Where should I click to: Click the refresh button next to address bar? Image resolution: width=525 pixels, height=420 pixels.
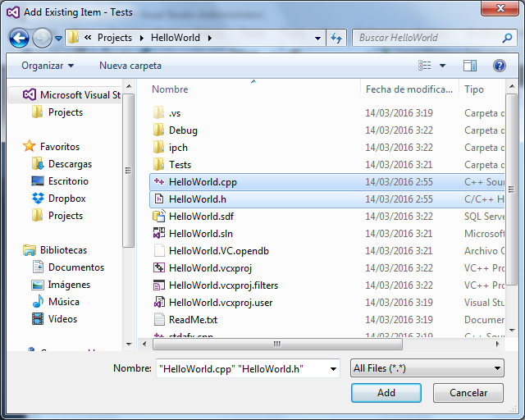pos(336,38)
